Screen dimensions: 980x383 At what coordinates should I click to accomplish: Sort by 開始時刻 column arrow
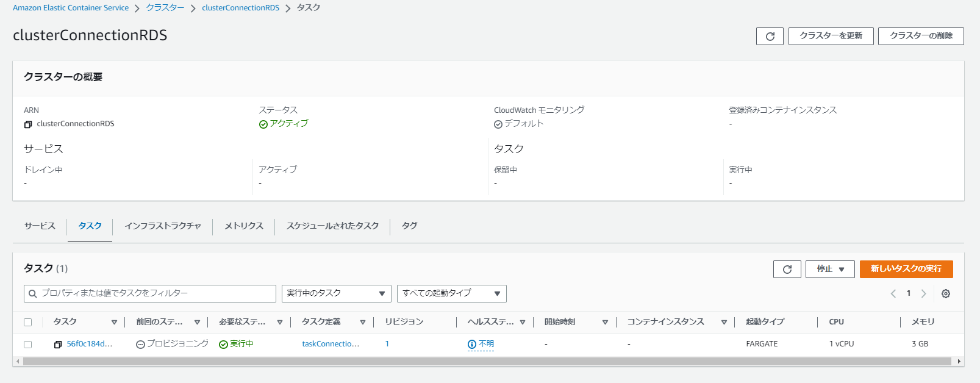605,322
